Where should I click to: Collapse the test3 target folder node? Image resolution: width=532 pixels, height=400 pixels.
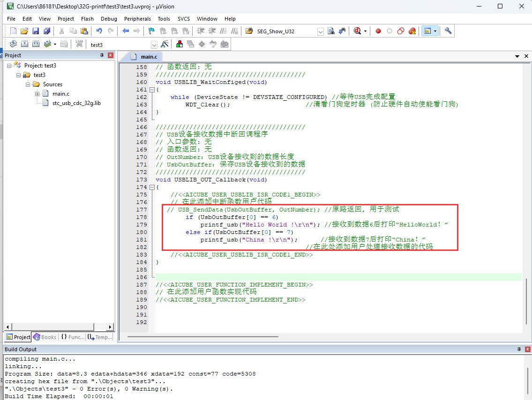(x=19, y=75)
